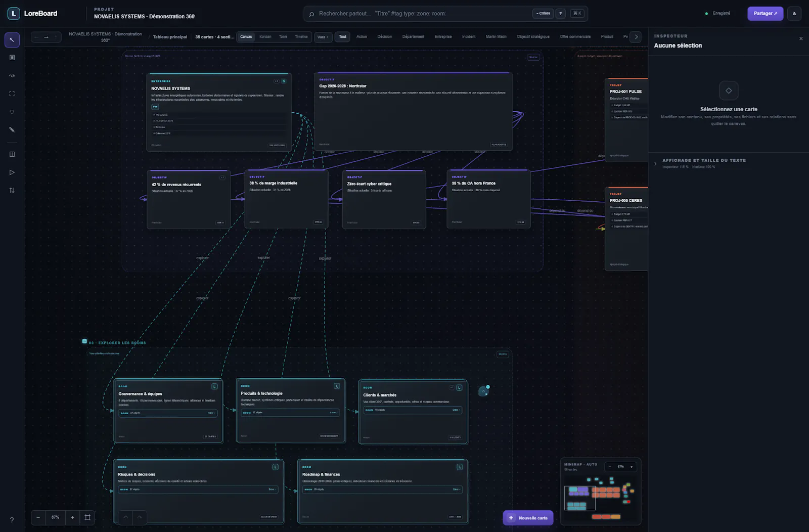Select the circle shape tool in sidebar

(12, 112)
